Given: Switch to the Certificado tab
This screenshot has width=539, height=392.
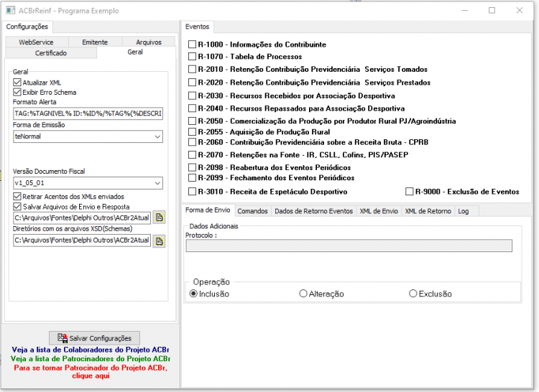Looking at the screenshot, I should (x=51, y=53).
